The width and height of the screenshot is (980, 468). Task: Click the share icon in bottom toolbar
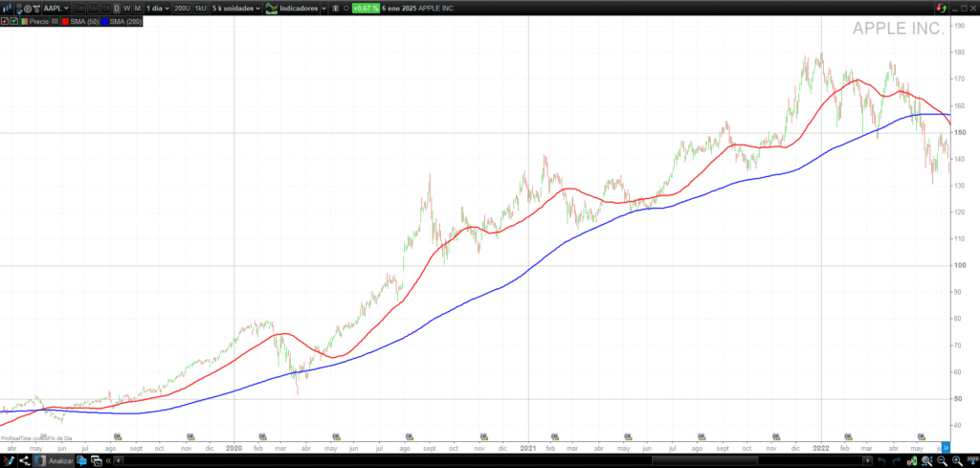click(x=24, y=460)
